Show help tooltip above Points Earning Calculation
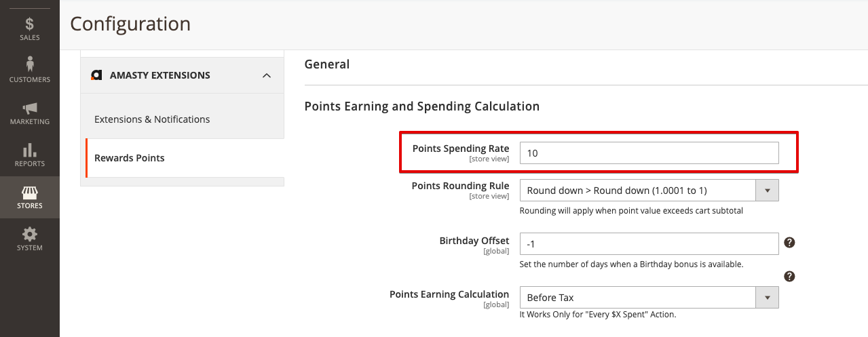868x337 pixels. click(789, 276)
